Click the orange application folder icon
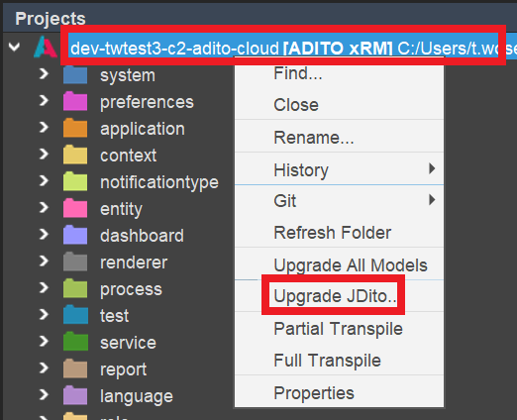The width and height of the screenshot is (517, 420). tap(75, 128)
